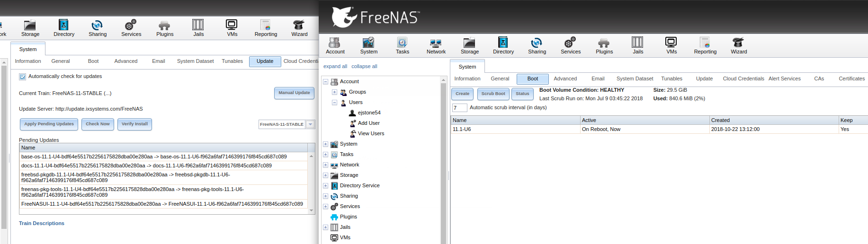The width and height of the screenshot is (868, 244).
Task: Launch Wizard in right window toolbar
Action: pyautogui.click(x=738, y=46)
